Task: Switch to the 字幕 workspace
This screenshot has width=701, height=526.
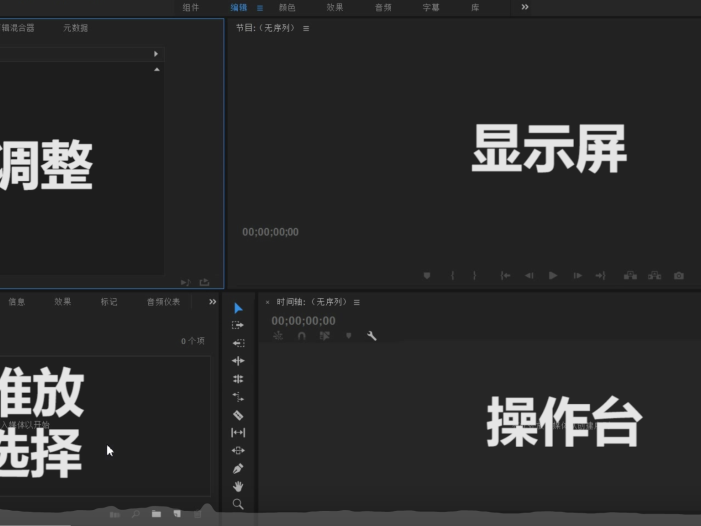Action: (x=431, y=8)
